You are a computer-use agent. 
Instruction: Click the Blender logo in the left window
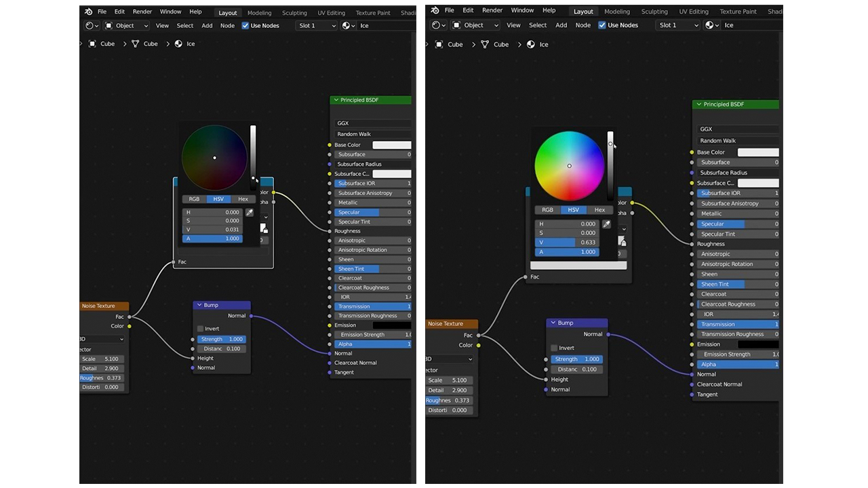tap(89, 12)
